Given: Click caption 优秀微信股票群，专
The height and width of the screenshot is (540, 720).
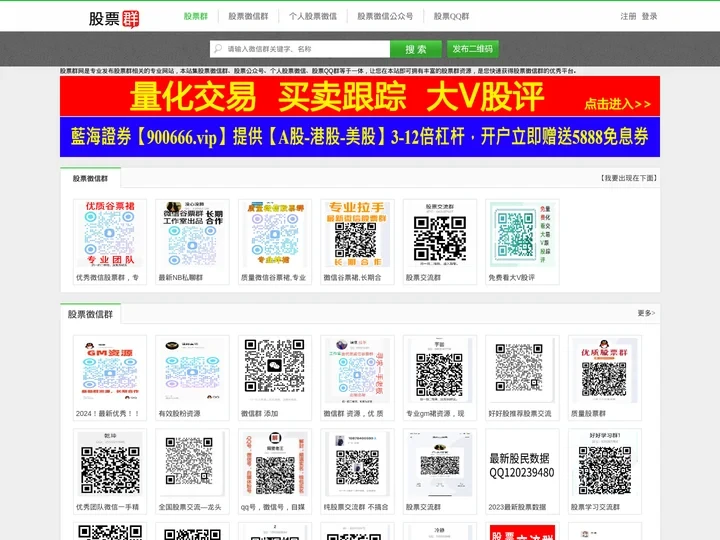Looking at the screenshot, I should (107, 277).
